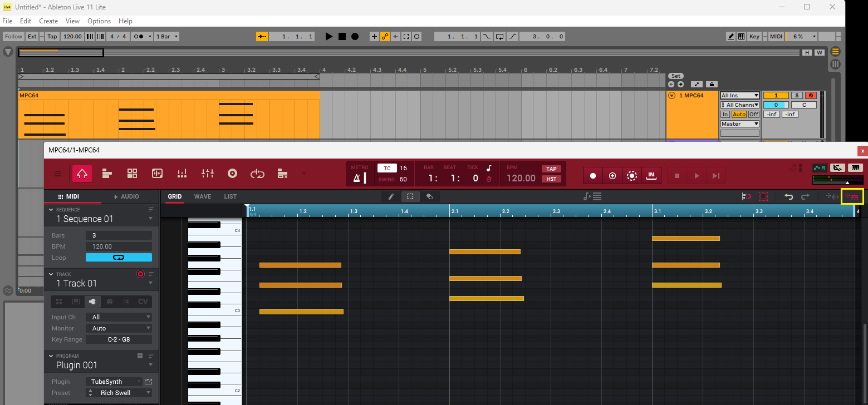The image size is (868, 405).
Task: Open the Rich Swell preset dropdown
Action: click(x=124, y=393)
